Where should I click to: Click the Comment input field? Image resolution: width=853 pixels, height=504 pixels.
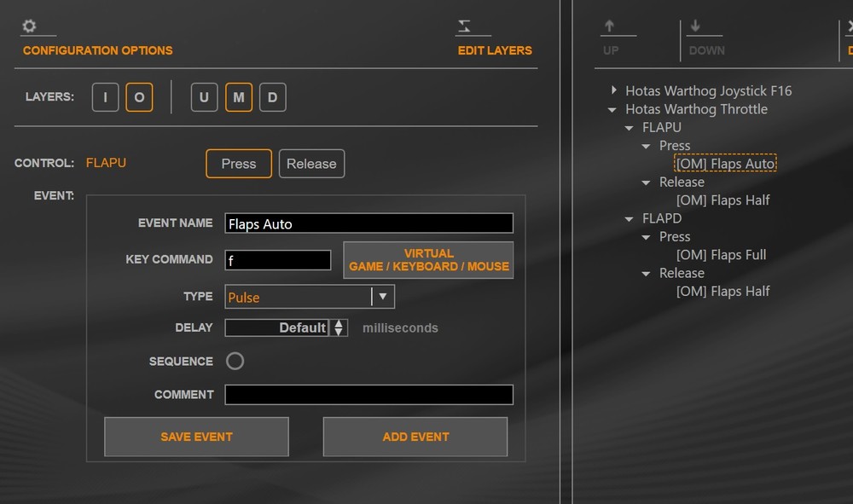point(368,395)
